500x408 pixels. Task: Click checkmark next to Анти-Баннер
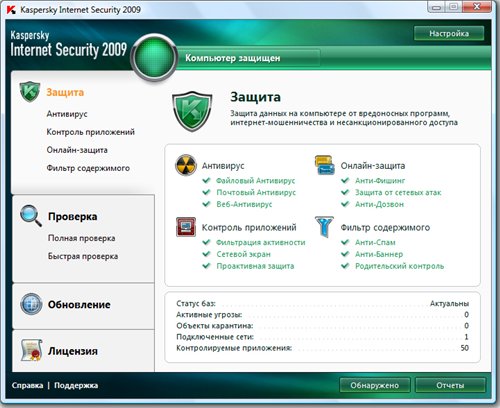click(345, 254)
